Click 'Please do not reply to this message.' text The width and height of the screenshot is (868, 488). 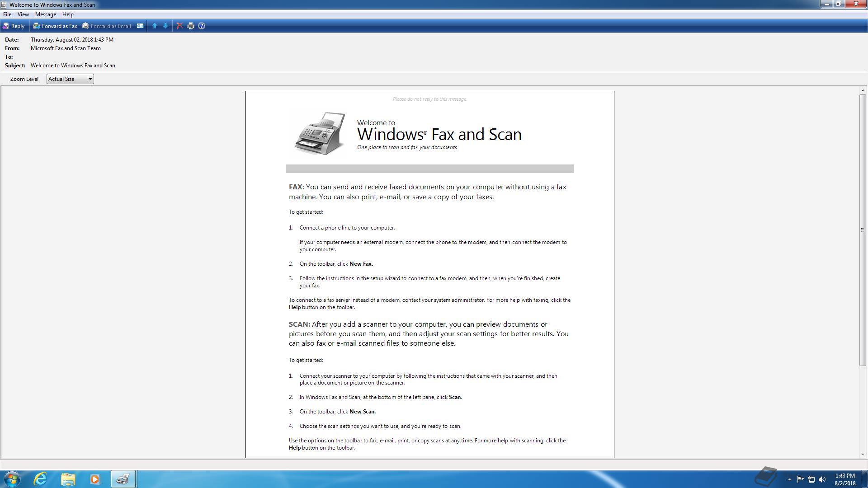pyautogui.click(x=429, y=99)
